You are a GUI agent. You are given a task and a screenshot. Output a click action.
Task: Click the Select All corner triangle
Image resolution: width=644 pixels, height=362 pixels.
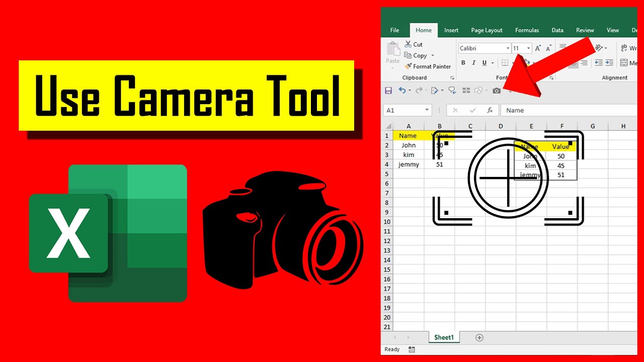point(388,126)
